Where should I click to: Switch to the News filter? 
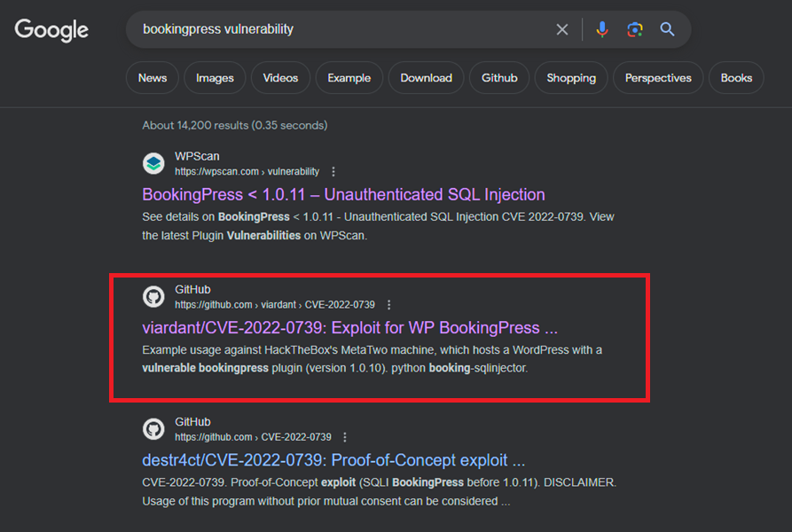pos(153,78)
